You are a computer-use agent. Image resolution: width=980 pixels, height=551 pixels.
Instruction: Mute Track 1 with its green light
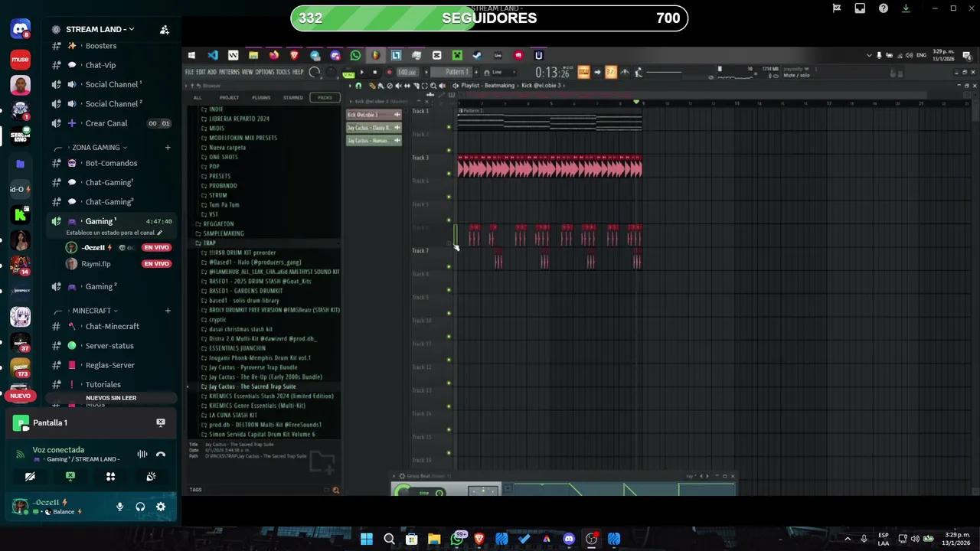(449, 127)
